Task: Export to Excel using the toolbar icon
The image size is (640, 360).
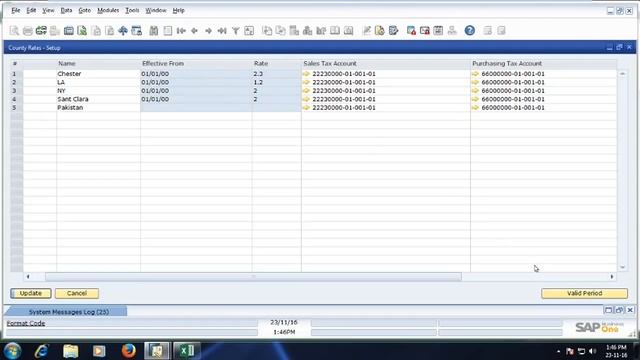Action: pos(82,31)
